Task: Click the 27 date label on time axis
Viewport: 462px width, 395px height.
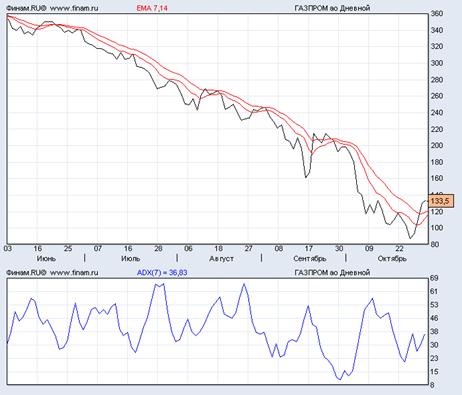Action: (x=249, y=249)
